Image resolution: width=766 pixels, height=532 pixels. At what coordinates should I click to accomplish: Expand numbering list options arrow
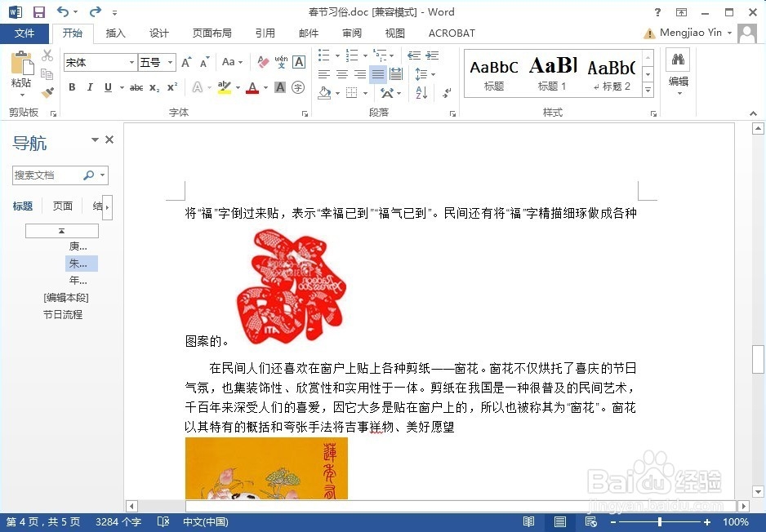click(365, 55)
